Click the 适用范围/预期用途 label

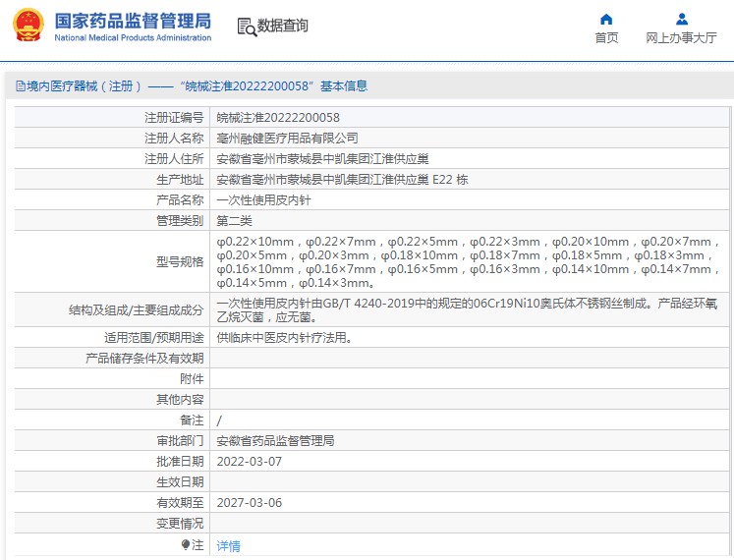tap(154, 338)
